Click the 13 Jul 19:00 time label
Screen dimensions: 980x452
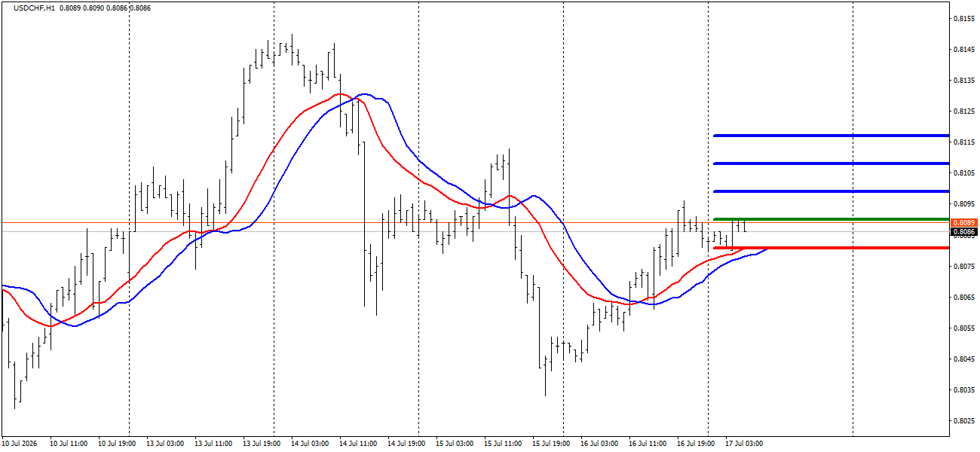262,444
